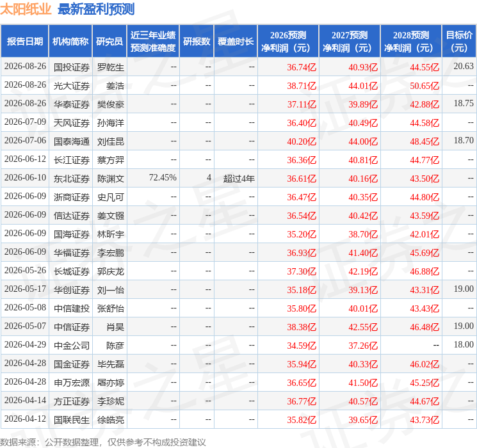
Task: Click the 研报数 column header
Action: 197,42
